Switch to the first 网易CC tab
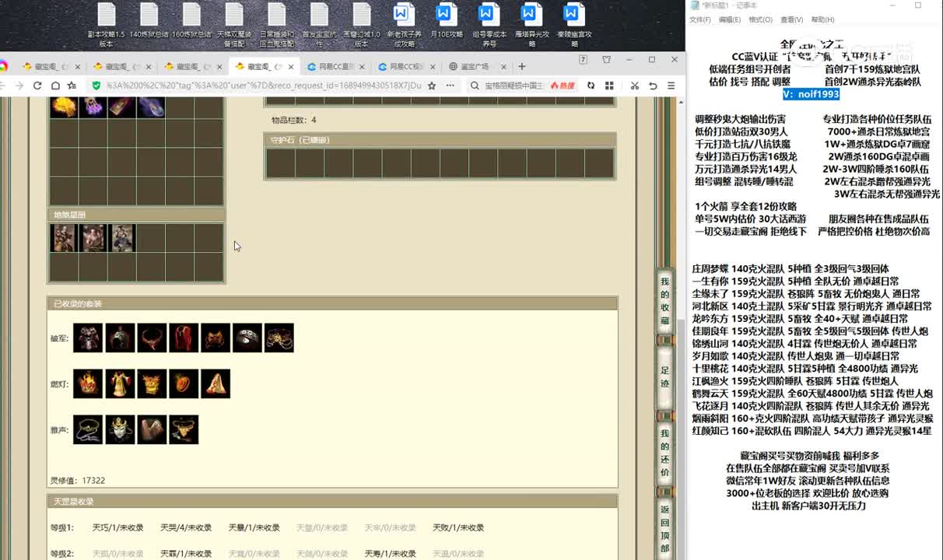 click(335, 67)
